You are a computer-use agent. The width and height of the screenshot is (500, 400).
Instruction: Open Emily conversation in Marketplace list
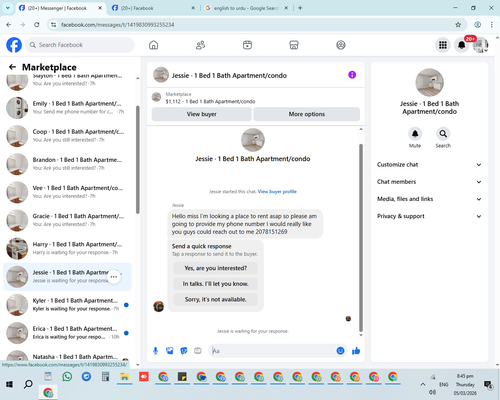68,108
